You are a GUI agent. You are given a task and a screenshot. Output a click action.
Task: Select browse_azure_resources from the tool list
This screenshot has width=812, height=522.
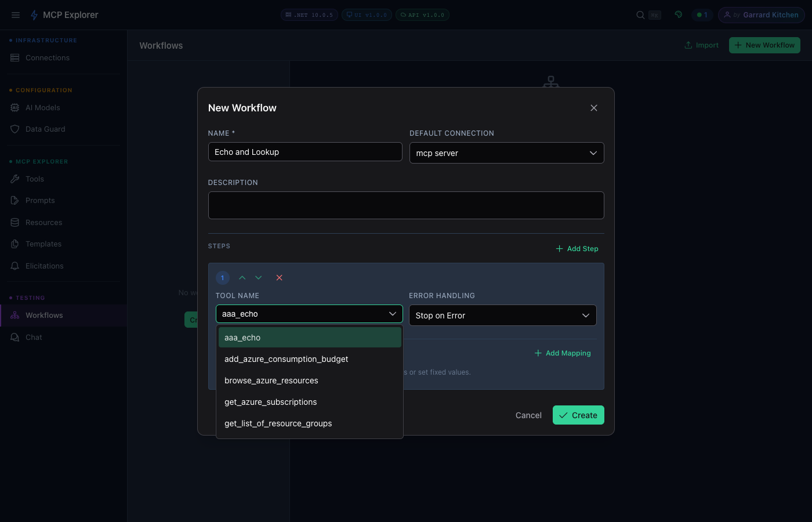(271, 380)
